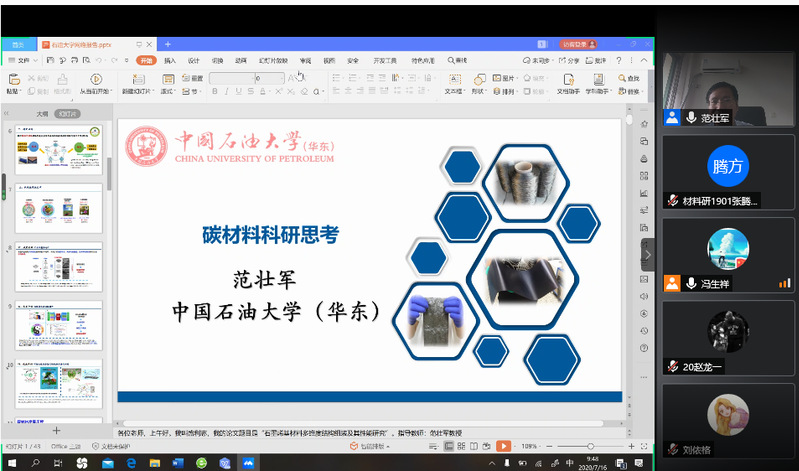The height and width of the screenshot is (471, 799).
Task: Adjust the zoom slider handle
Action: (591, 446)
